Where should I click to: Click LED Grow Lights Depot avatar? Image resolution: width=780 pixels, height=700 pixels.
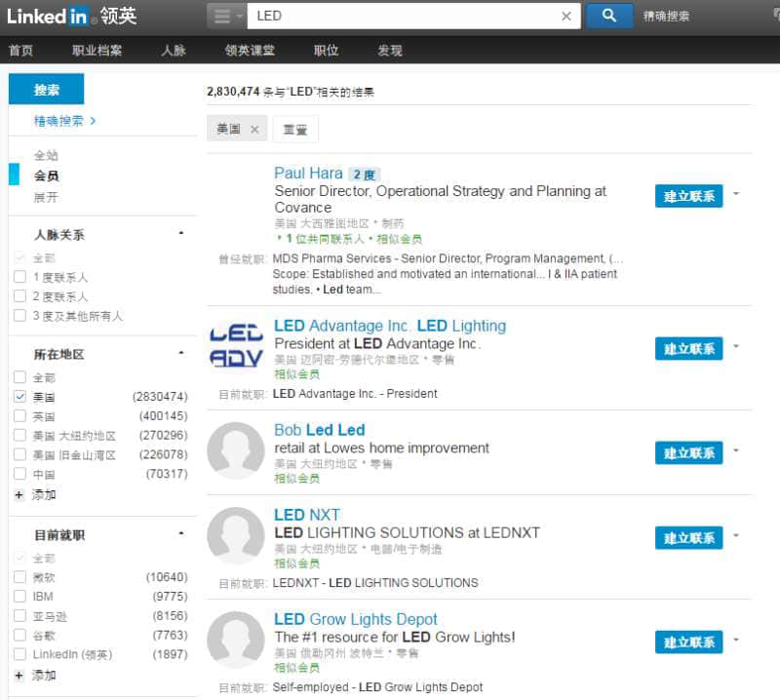tap(236, 641)
